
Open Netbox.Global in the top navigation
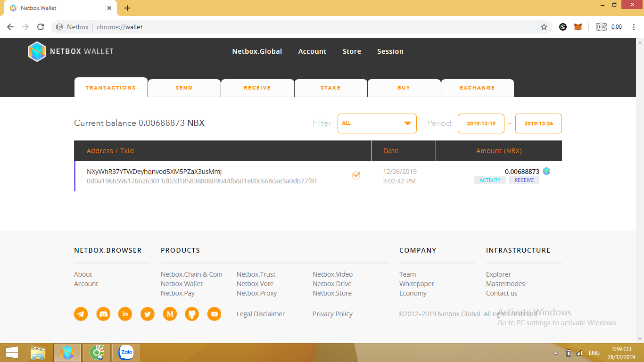pos(257,51)
